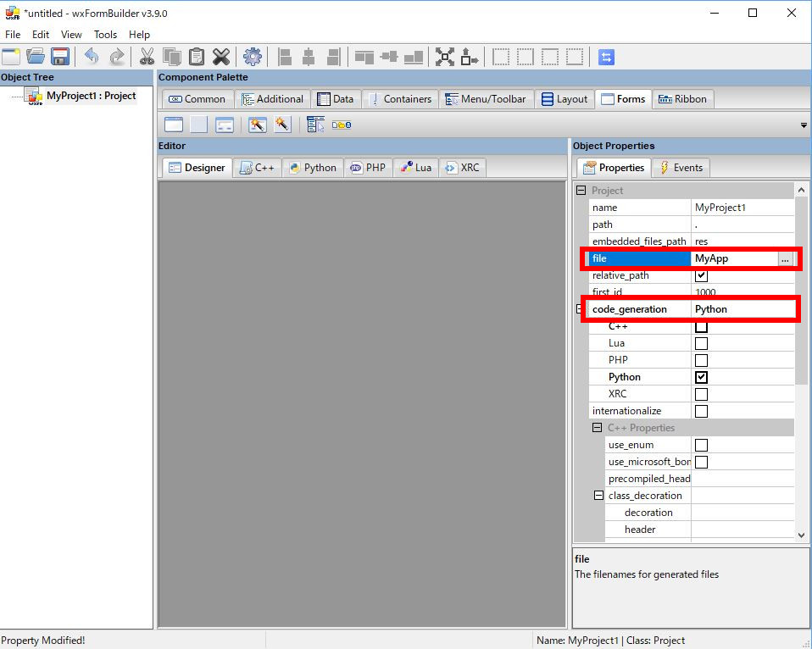Open the Tools menu
The height and width of the screenshot is (649, 812).
(105, 35)
